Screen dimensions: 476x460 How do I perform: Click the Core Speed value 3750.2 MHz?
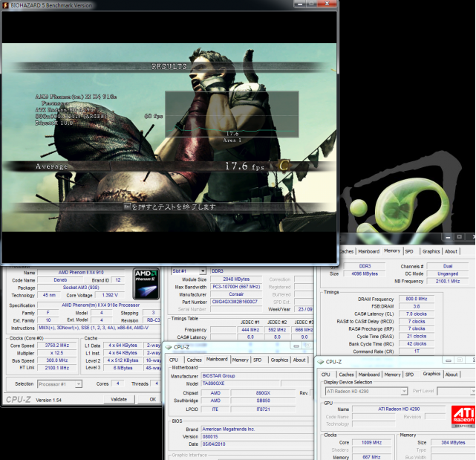[x=57, y=346]
